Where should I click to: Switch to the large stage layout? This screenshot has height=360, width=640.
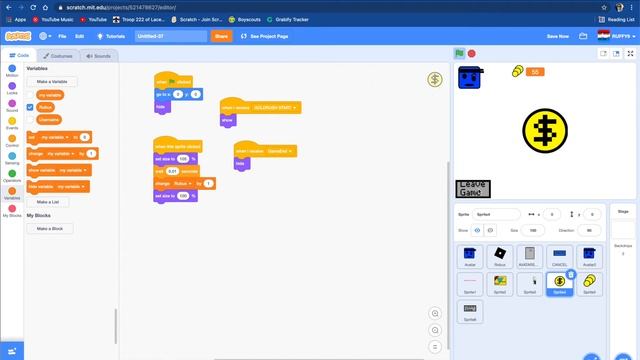point(616,53)
